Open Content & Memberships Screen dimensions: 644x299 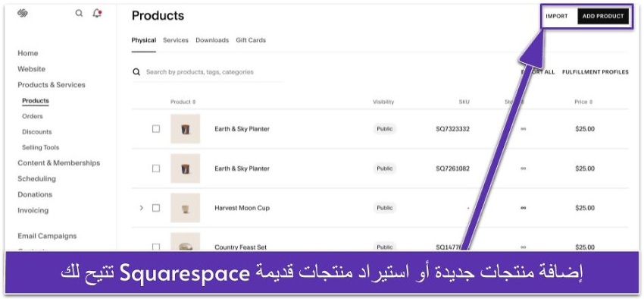(59, 163)
